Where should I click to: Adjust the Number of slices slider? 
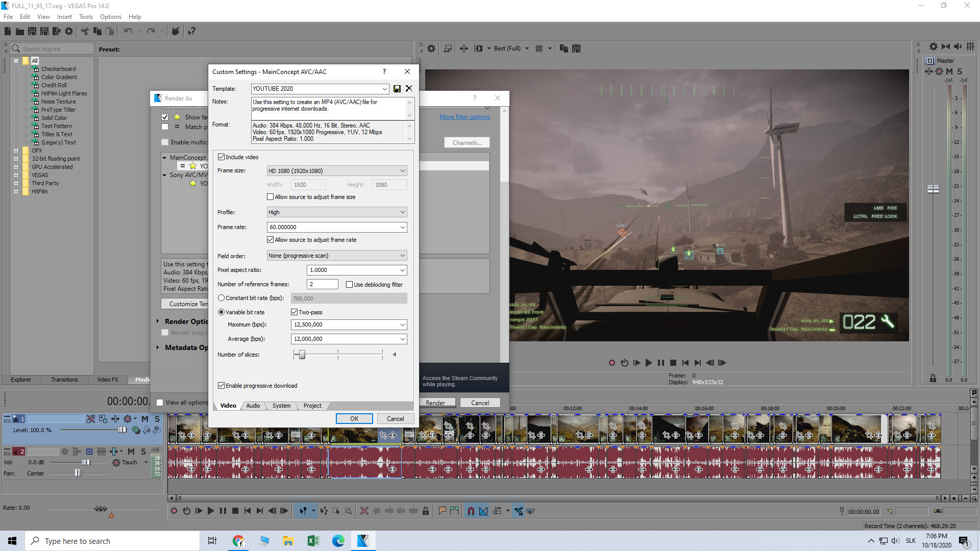point(302,355)
